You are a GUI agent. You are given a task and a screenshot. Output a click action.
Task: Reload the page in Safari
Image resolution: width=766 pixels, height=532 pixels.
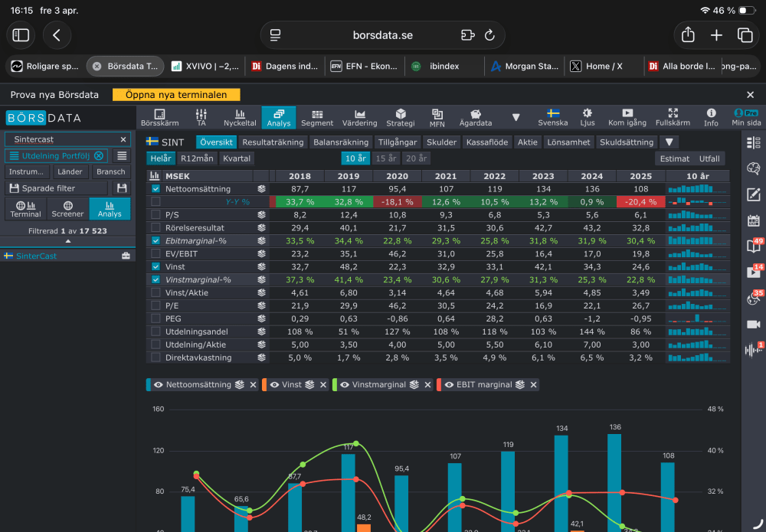click(x=489, y=35)
